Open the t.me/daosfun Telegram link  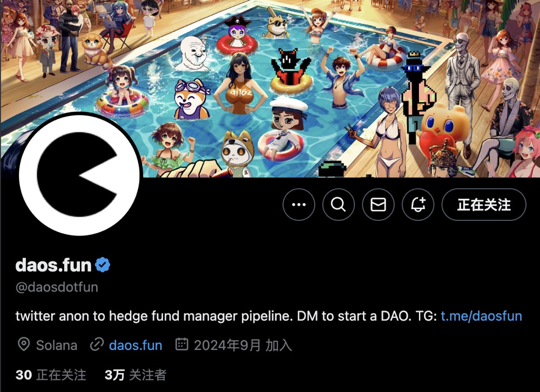(x=481, y=316)
